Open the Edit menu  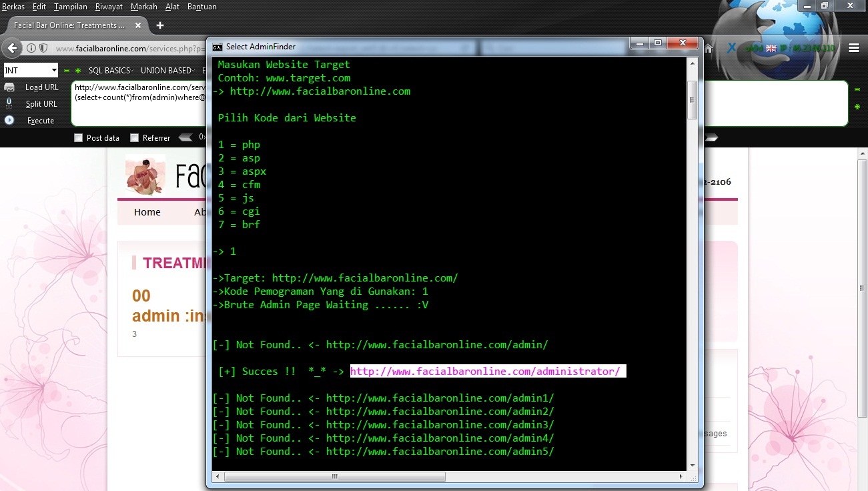coord(39,7)
